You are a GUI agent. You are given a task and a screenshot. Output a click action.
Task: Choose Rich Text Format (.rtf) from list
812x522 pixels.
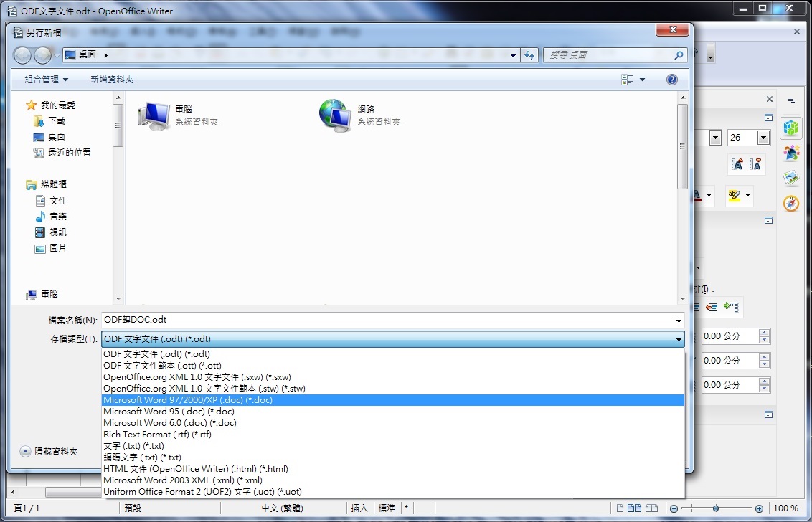(157, 435)
